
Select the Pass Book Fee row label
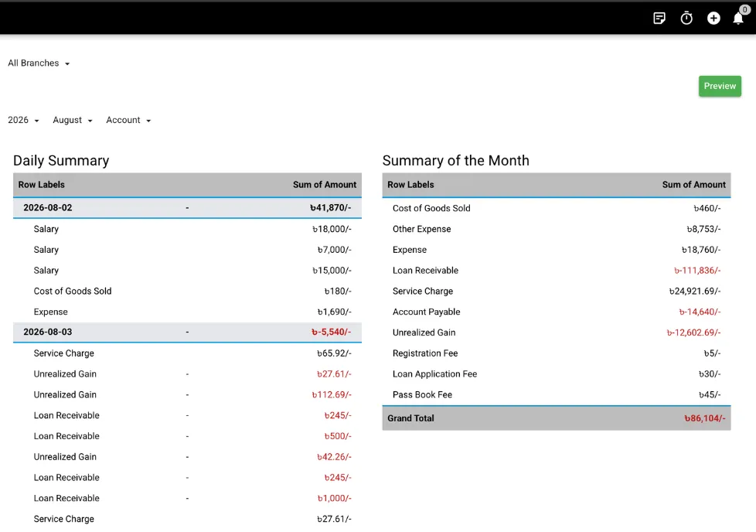(422, 395)
